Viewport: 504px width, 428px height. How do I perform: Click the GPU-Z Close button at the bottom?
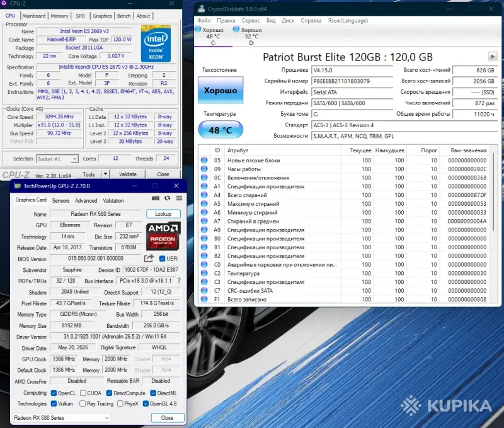[167, 418]
